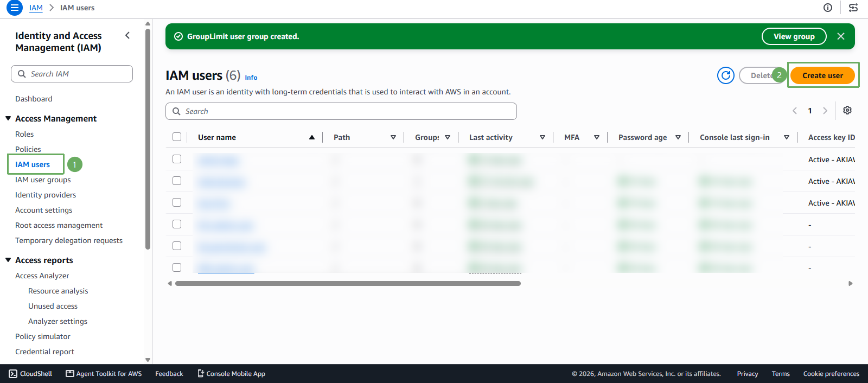
Task: Open Policy simulator
Action: tap(43, 336)
